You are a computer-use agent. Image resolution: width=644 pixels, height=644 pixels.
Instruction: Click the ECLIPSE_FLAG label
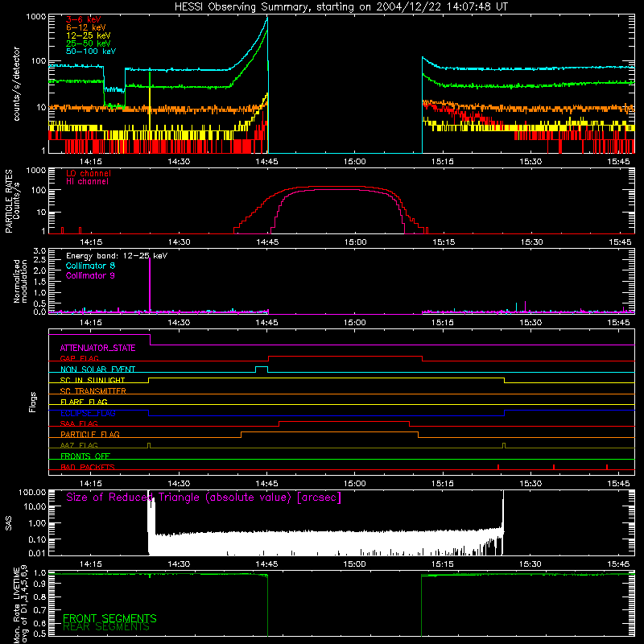coord(88,413)
